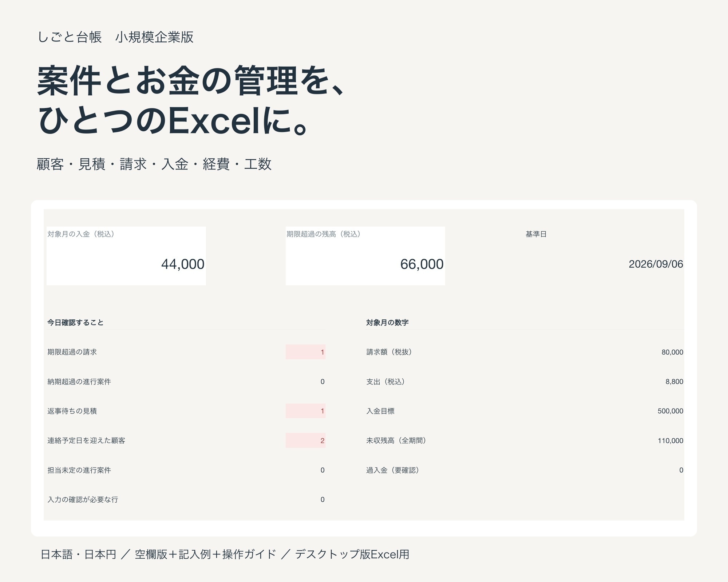Click the 支出（税込） value 8,800

[x=674, y=382]
